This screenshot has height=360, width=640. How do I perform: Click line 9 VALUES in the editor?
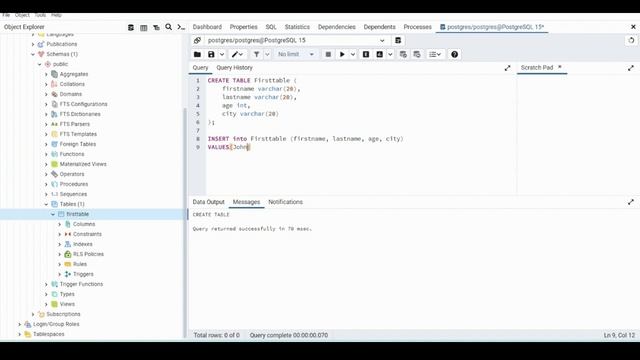(219, 147)
